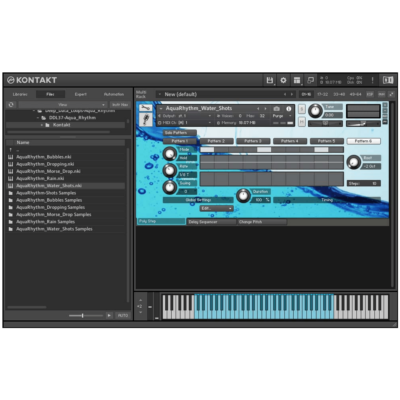Screen dimensions: 400x400
Task: Open the save/load files menu icon
Action: coord(270,80)
